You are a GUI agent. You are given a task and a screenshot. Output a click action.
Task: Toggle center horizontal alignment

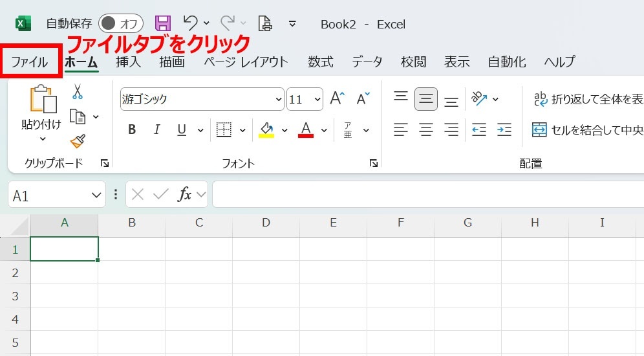click(426, 130)
